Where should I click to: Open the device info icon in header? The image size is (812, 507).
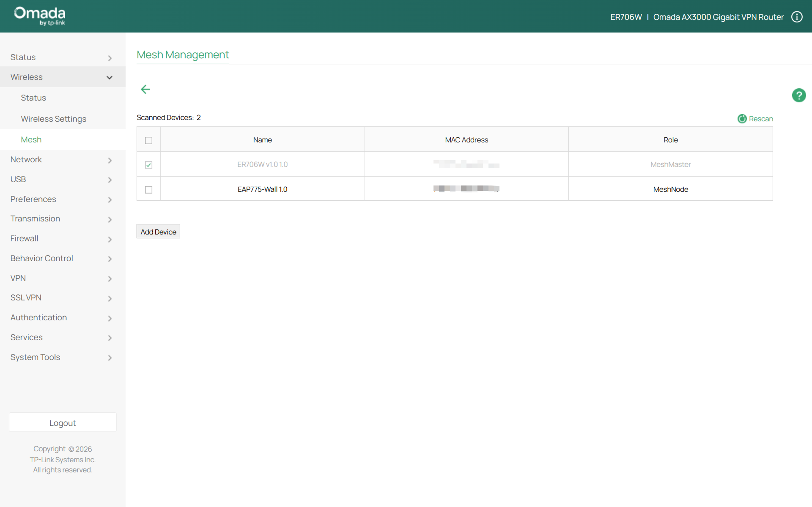(x=797, y=17)
